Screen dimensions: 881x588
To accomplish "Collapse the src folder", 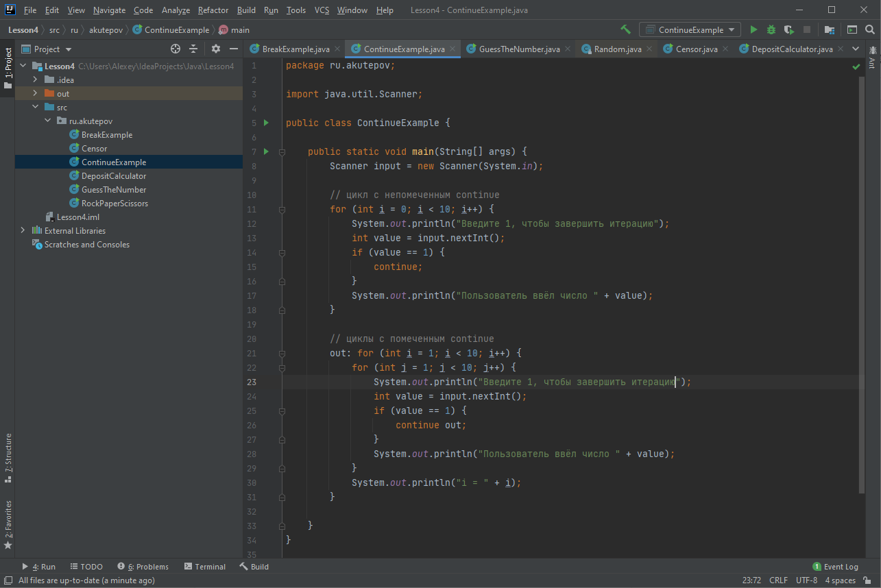I will point(35,108).
